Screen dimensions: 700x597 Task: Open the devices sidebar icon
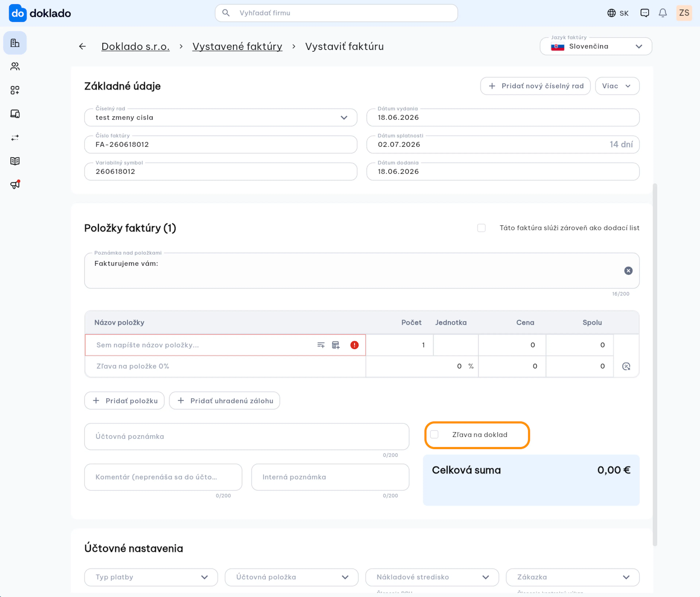[15, 114]
